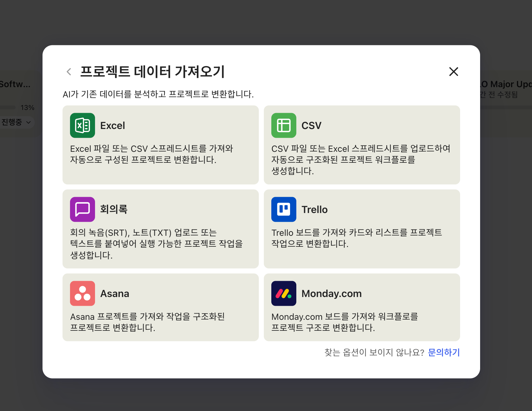This screenshot has height=411, width=532.
Task: Click the coral Asana three-dots icon
Action: 83,293
